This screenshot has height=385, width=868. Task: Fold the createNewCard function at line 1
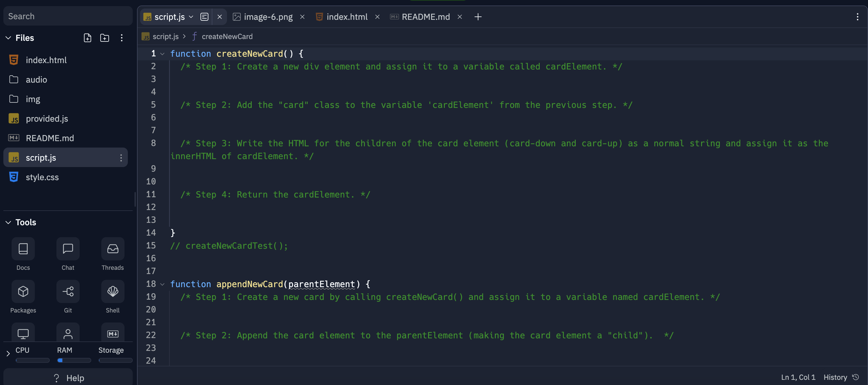pyautogui.click(x=162, y=54)
